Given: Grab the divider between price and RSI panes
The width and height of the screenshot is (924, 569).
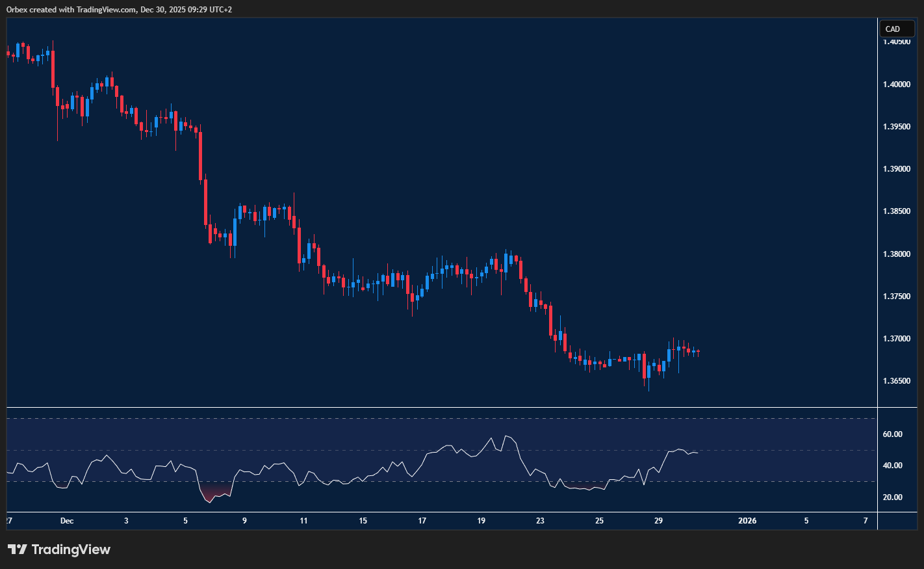Looking at the screenshot, I should tap(442, 408).
